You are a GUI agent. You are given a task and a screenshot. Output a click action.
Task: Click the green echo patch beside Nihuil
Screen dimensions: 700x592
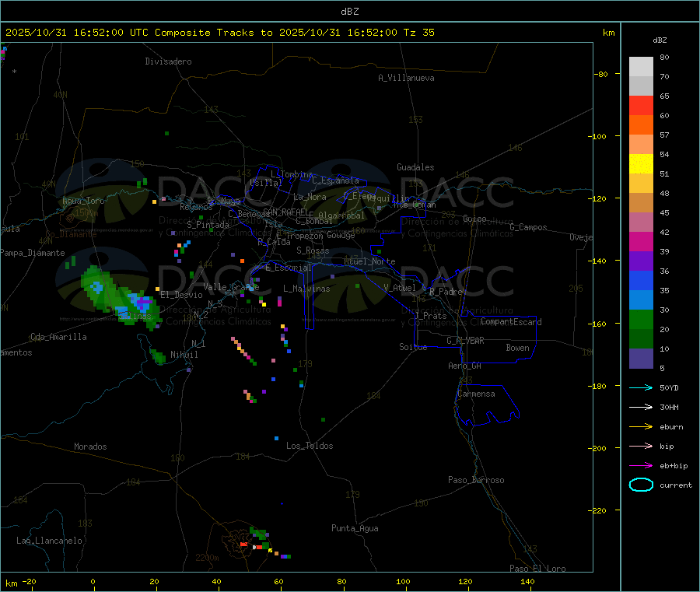[158, 356]
